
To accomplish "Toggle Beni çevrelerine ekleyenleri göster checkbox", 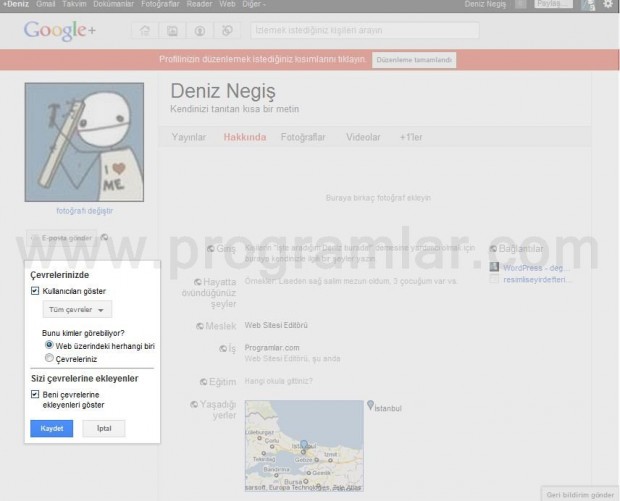I will 35,394.
